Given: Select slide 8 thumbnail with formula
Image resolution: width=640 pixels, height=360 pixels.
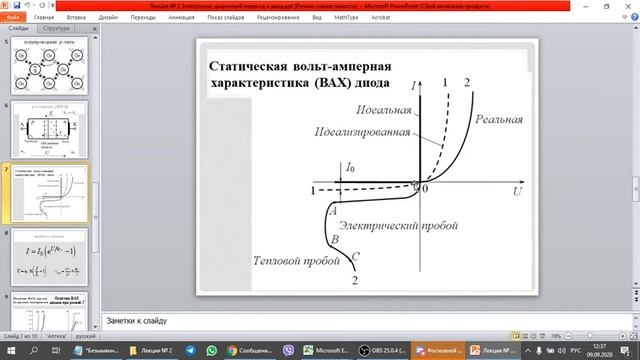Looking at the screenshot, I should [x=49, y=257].
